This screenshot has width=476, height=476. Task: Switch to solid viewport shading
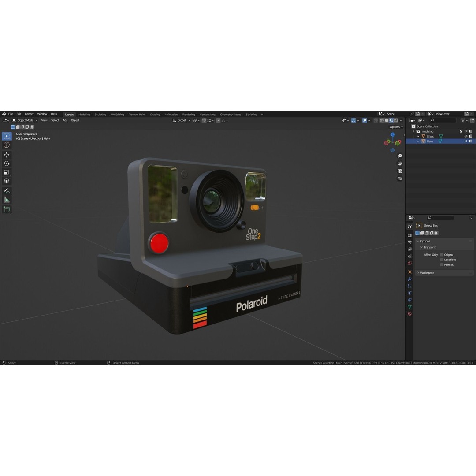tap(387, 120)
